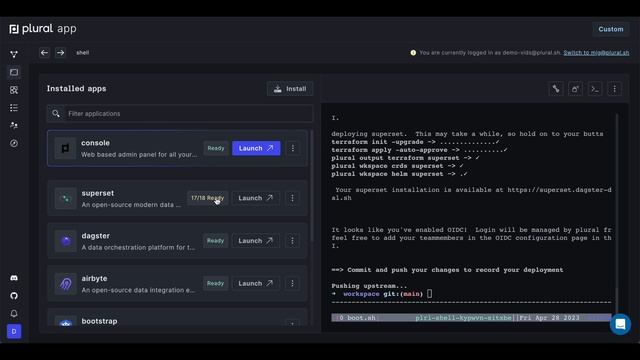
Task: Click the bootstrap app icon
Action: pyautogui.click(x=65, y=322)
